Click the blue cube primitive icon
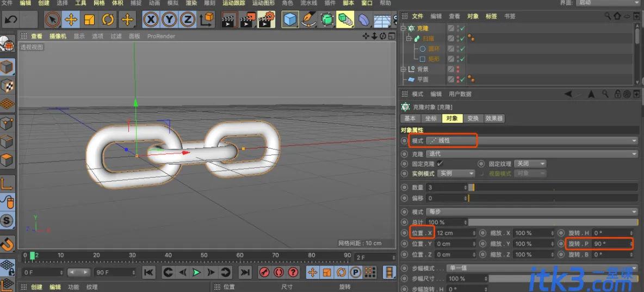The width and height of the screenshot is (644, 292). [x=290, y=19]
